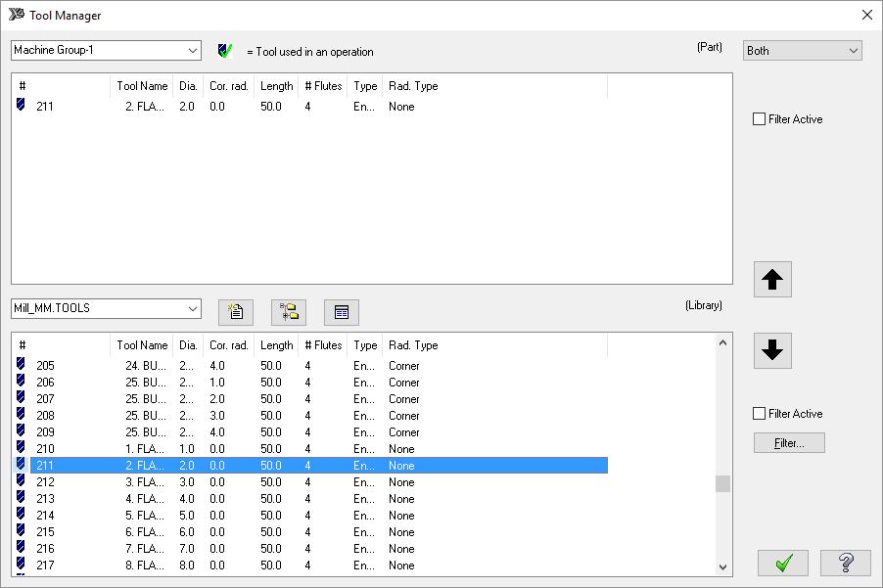This screenshot has height=588, width=883.
Task: Click the tool icon of library row 207
Action: pos(21,397)
